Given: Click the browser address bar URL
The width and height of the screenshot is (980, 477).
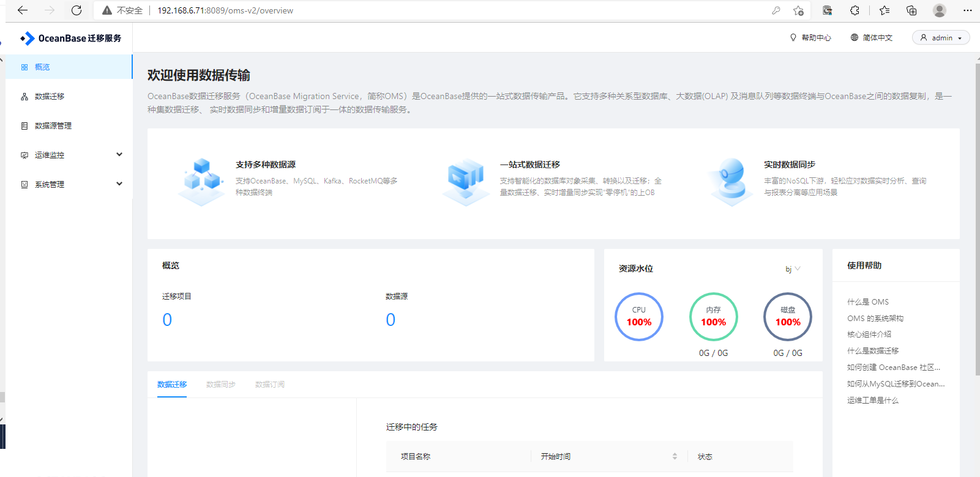Looking at the screenshot, I should [x=225, y=10].
